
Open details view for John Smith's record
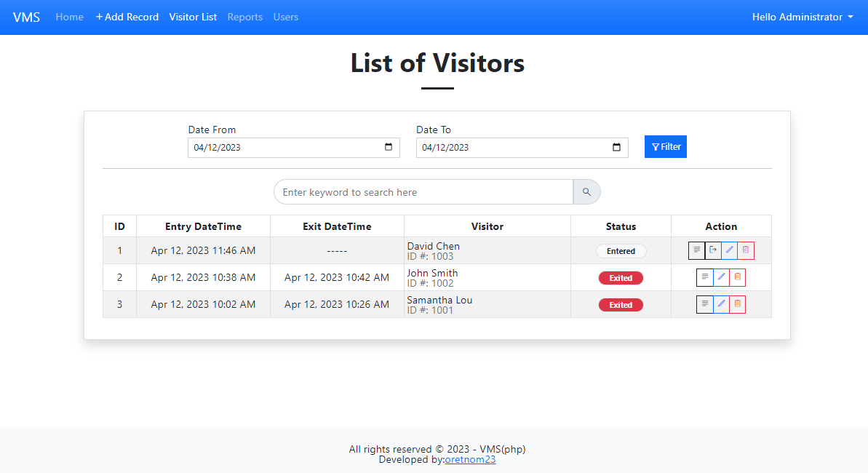(x=704, y=277)
